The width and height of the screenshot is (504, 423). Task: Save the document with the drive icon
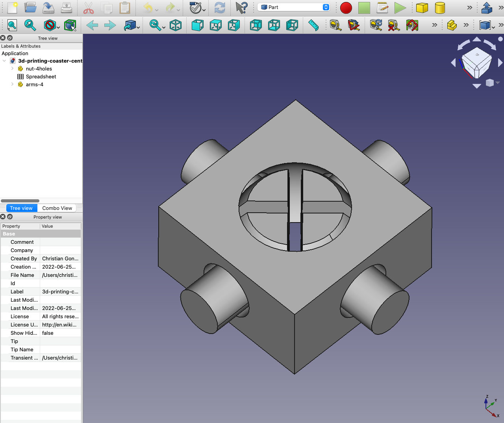point(48,7)
